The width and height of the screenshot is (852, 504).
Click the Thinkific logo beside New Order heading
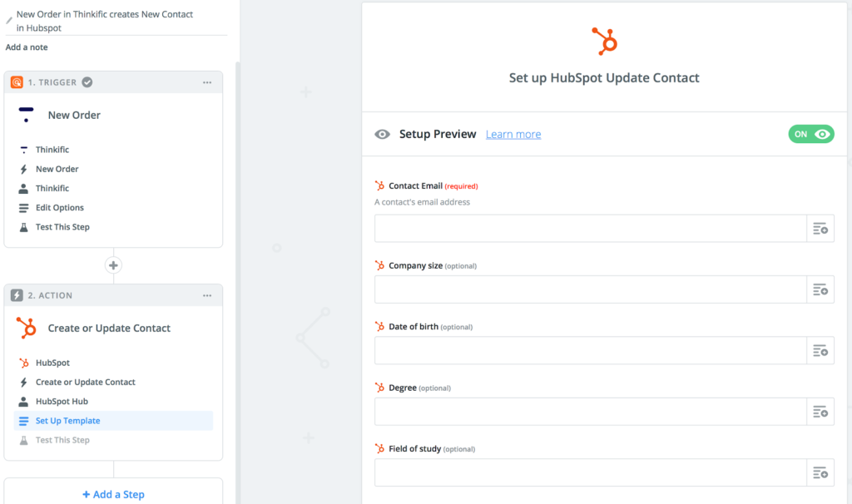tap(26, 115)
